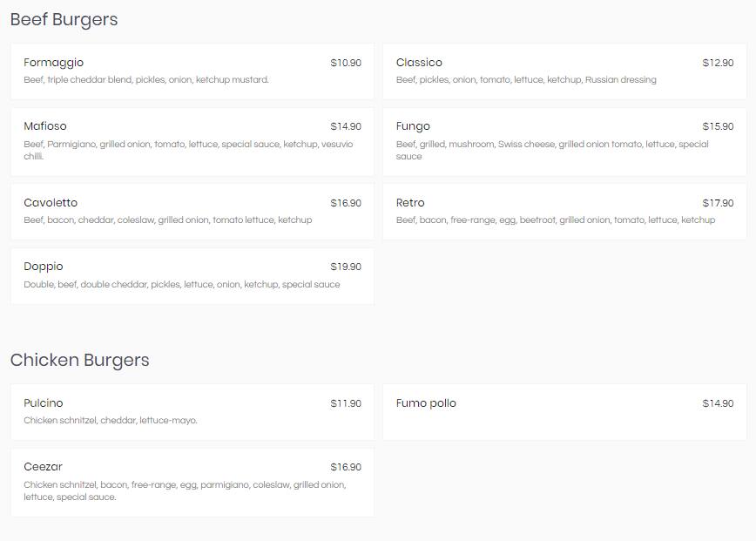Open the Fumo pollo item
The height and width of the screenshot is (541, 756).
click(x=564, y=412)
